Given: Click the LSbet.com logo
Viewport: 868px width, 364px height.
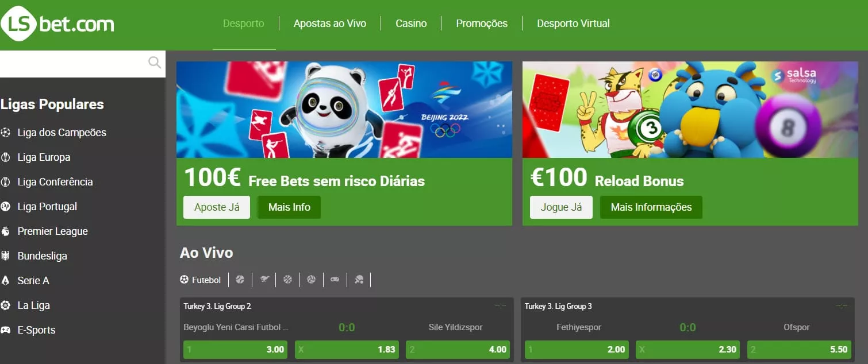Looking at the screenshot, I should point(57,24).
